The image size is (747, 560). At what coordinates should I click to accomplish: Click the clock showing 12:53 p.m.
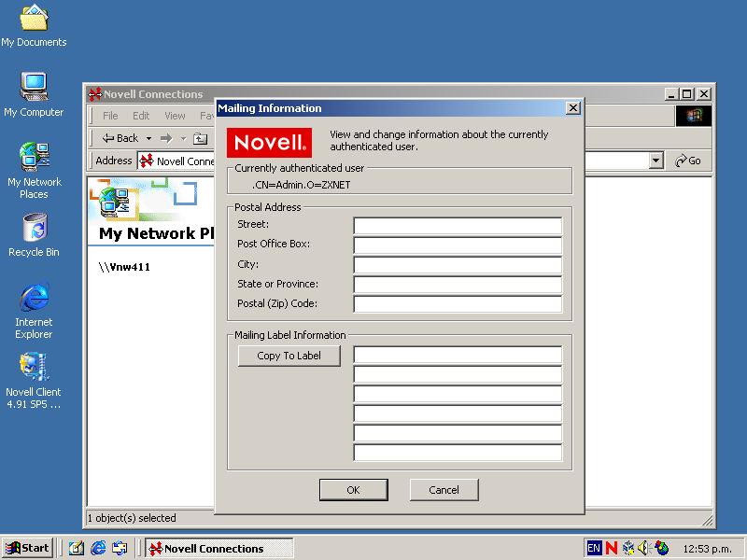coord(707,549)
